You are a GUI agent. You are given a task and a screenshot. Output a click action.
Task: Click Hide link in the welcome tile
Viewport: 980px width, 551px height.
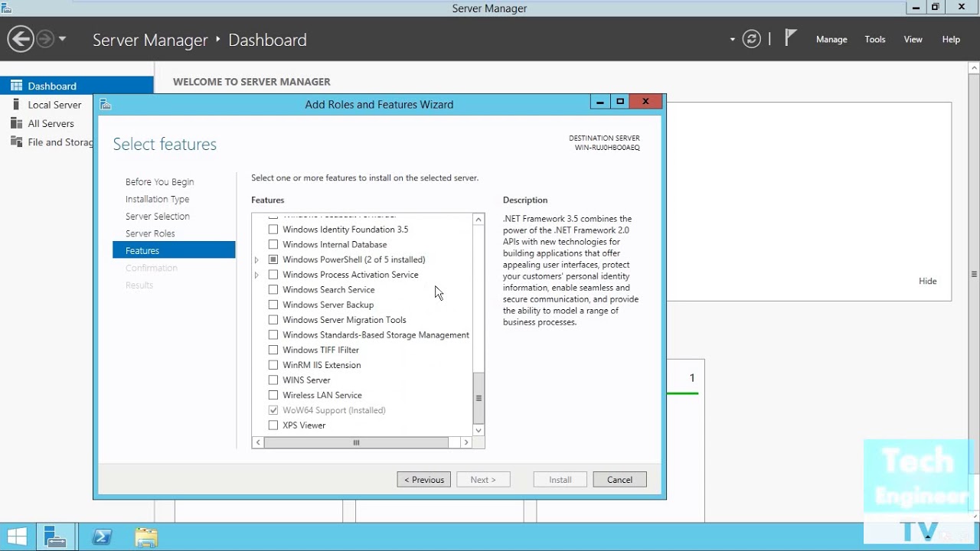point(927,281)
